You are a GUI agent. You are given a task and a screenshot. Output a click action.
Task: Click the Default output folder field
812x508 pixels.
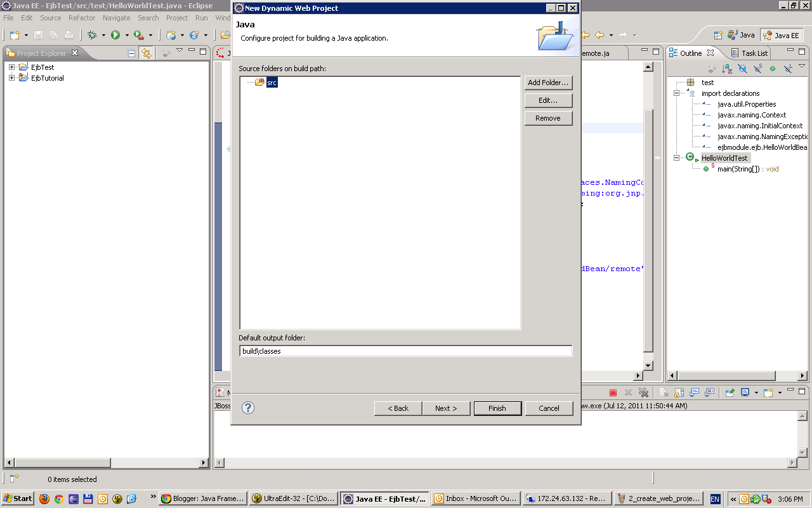click(405, 351)
